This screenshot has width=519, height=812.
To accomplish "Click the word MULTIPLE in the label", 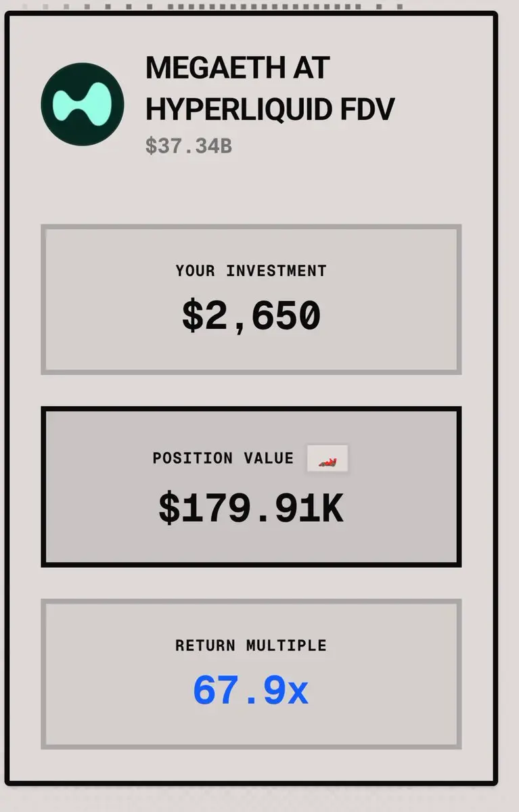I will (x=286, y=646).
